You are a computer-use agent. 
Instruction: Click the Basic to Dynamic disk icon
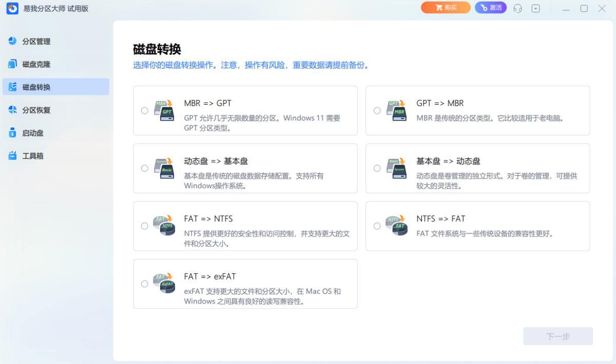397,168
